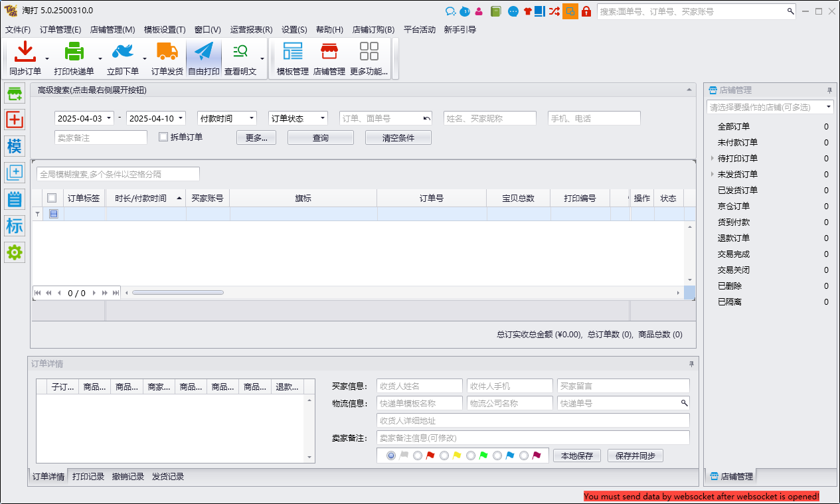Switch to the 打印记录 tab
This screenshot has width=840, height=504.
click(x=88, y=477)
